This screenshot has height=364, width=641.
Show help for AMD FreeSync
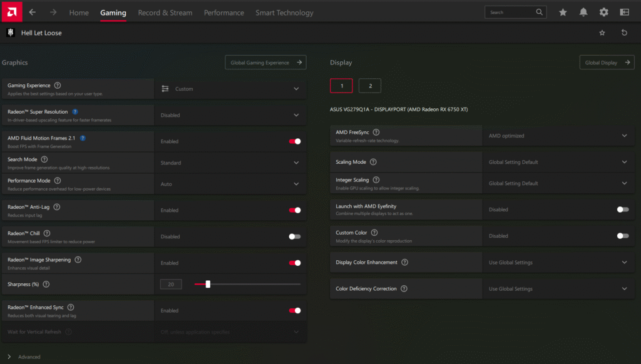[376, 133]
